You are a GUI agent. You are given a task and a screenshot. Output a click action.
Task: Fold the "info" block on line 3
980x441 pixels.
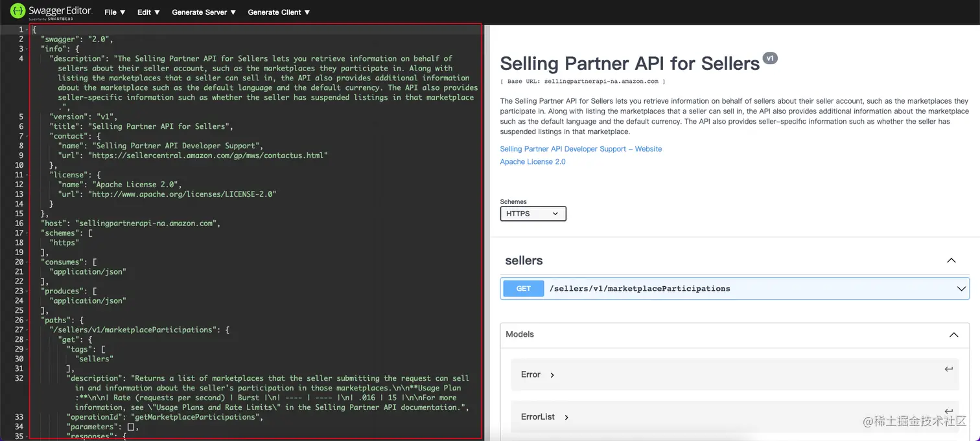27,49
